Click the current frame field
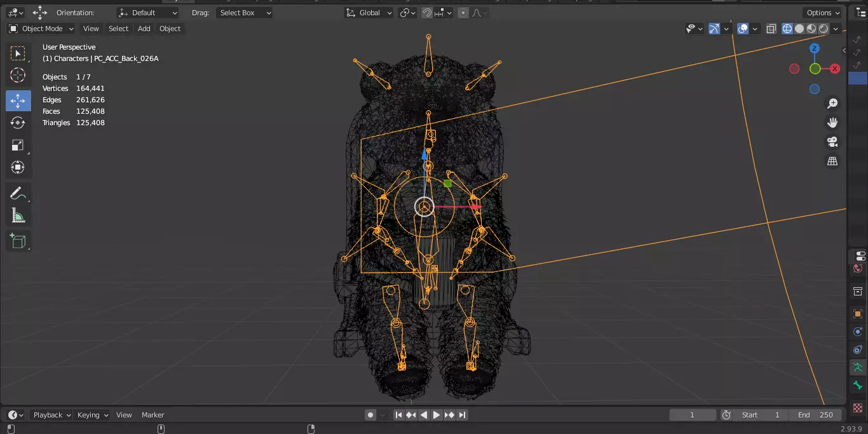Image resolution: width=868 pixels, height=434 pixels. pos(693,415)
